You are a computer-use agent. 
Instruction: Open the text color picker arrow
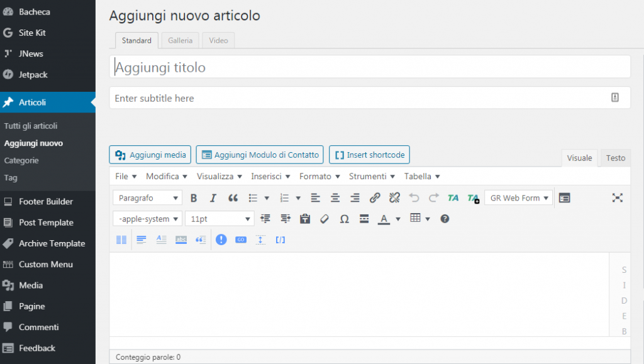[397, 219]
